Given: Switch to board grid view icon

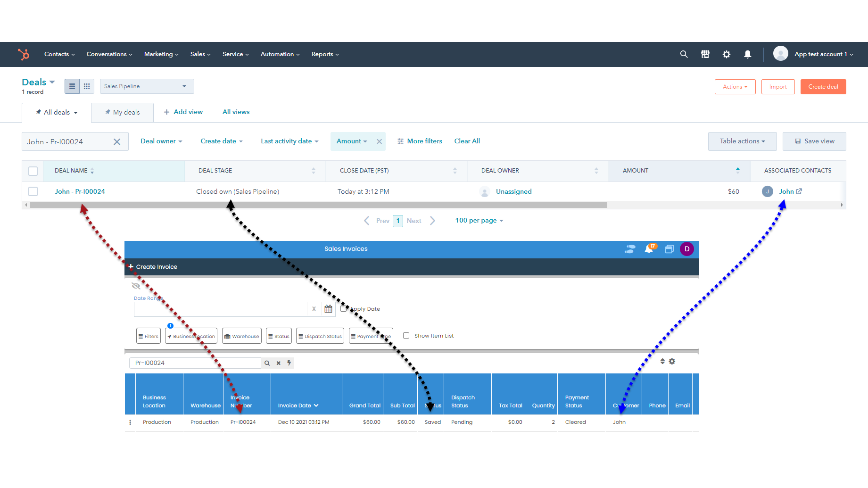Looking at the screenshot, I should pos(87,86).
